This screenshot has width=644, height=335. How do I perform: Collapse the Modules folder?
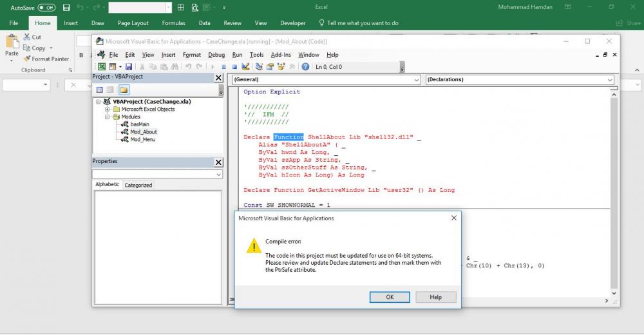[x=107, y=117]
